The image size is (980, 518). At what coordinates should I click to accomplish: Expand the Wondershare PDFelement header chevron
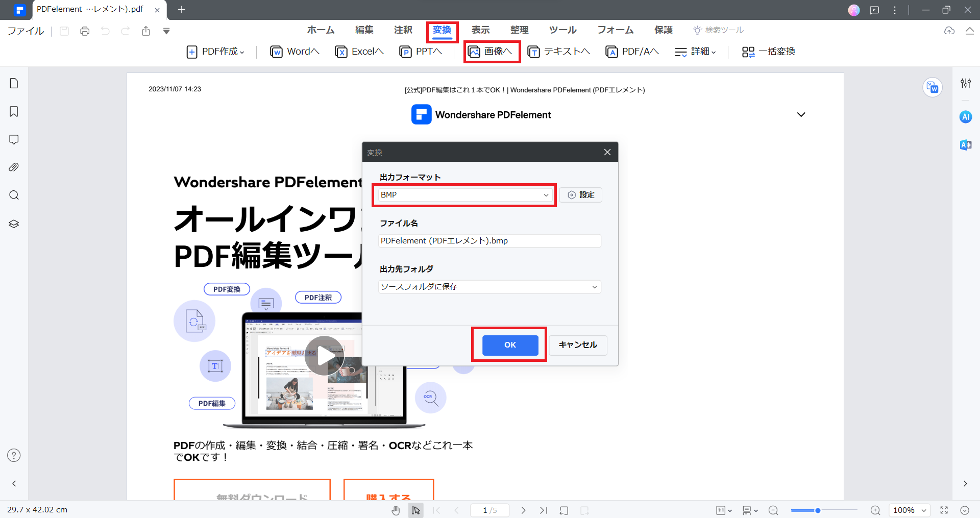801,115
